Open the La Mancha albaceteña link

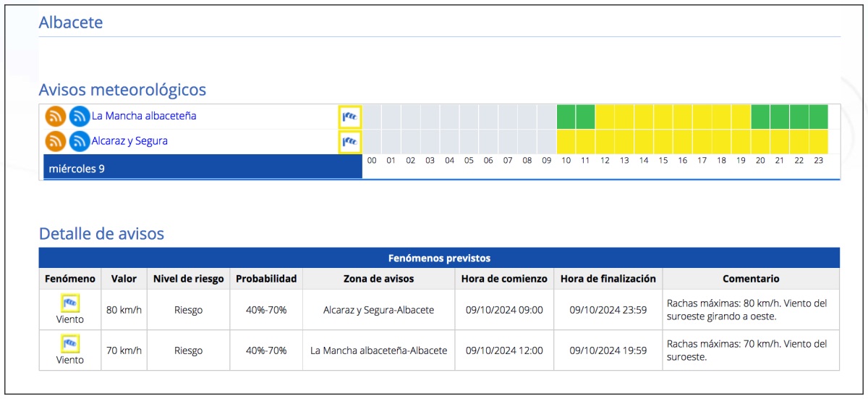tap(143, 116)
